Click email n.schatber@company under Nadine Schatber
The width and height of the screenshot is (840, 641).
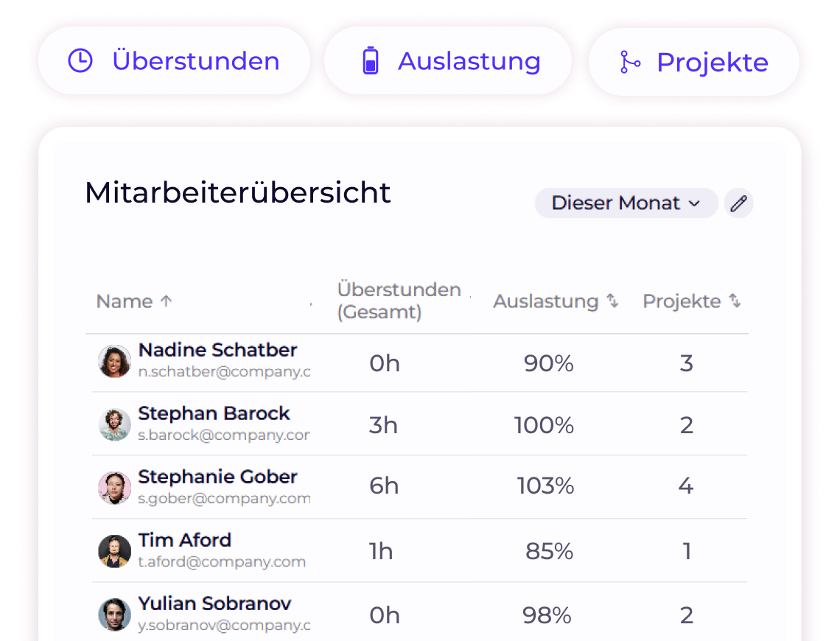coord(224,371)
